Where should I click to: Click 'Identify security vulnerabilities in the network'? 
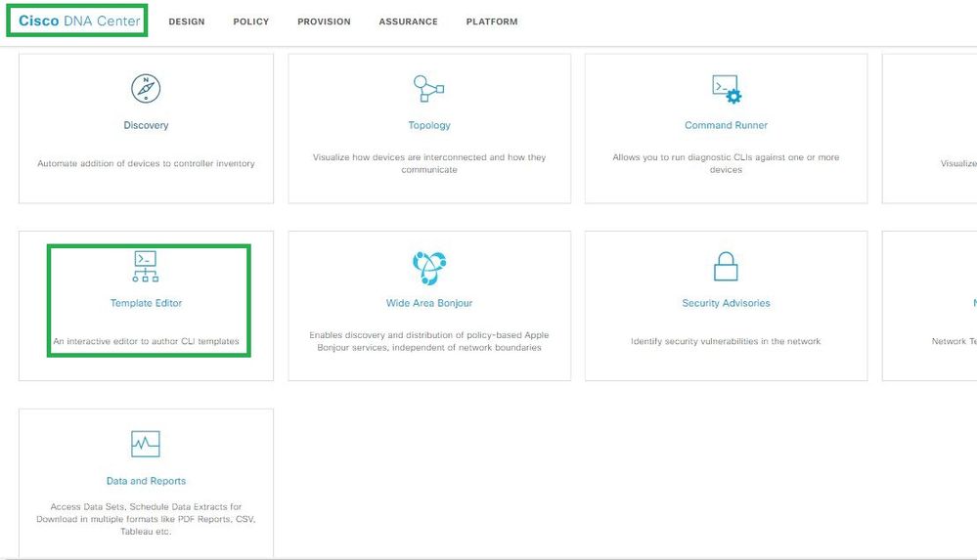tap(726, 341)
